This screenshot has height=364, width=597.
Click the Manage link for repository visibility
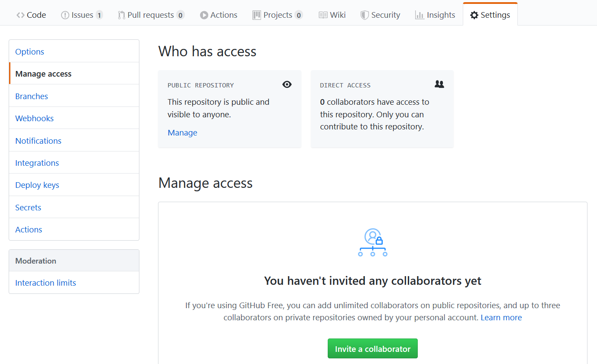[182, 132]
